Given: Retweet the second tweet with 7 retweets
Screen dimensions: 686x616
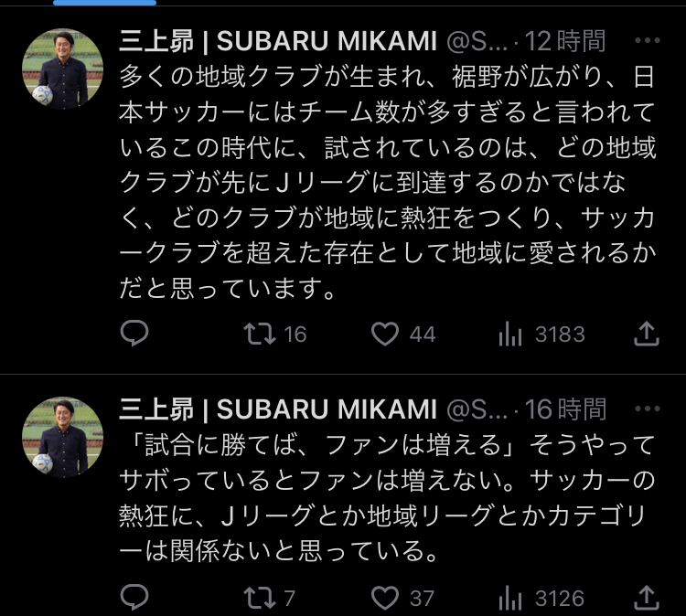Looking at the screenshot, I should point(261,598).
